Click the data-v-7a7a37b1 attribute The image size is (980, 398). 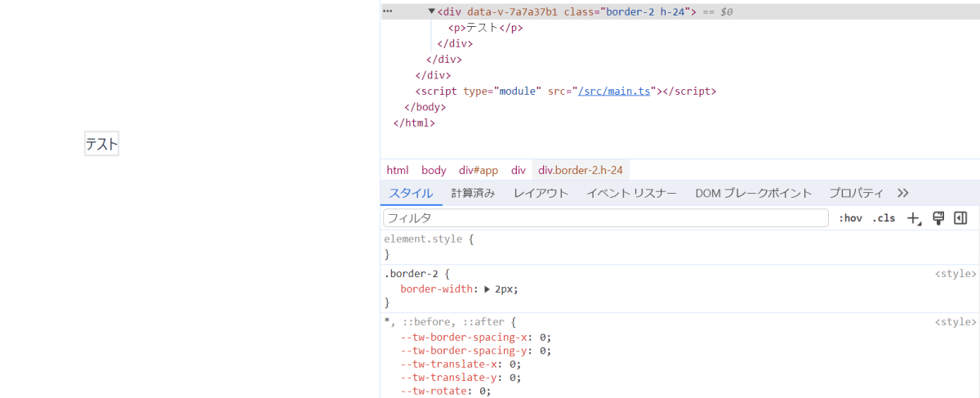pos(512,11)
